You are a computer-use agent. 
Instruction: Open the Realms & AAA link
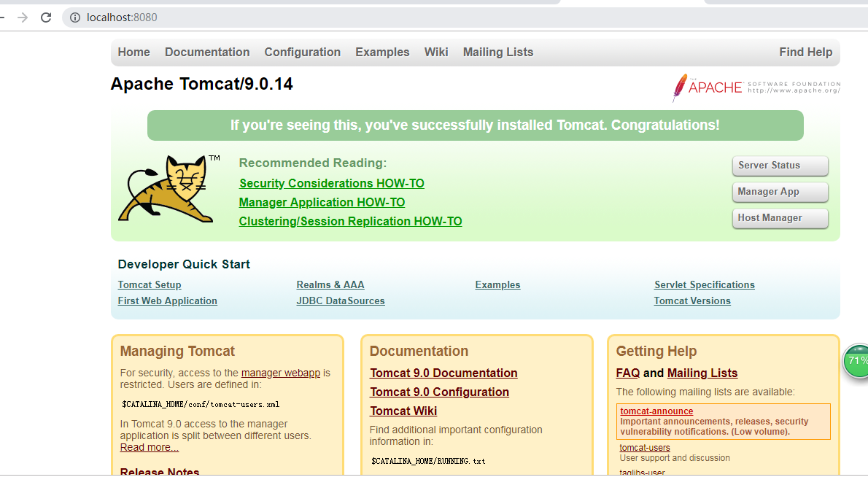click(x=330, y=284)
